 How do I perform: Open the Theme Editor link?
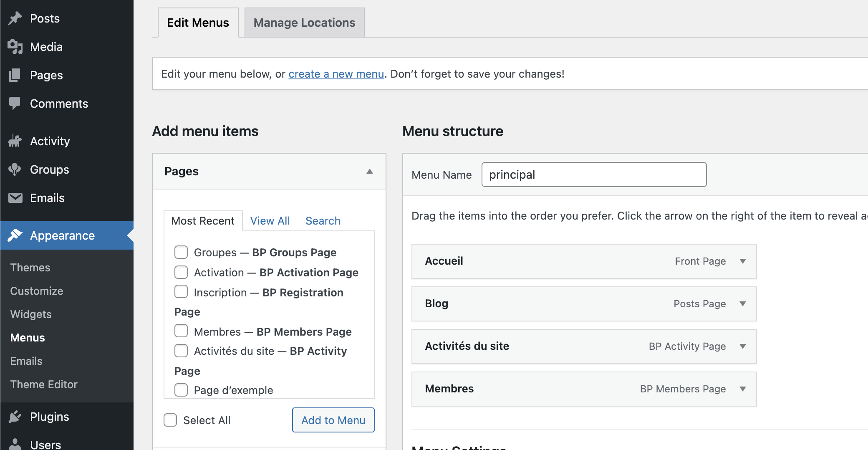pyautogui.click(x=44, y=384)
